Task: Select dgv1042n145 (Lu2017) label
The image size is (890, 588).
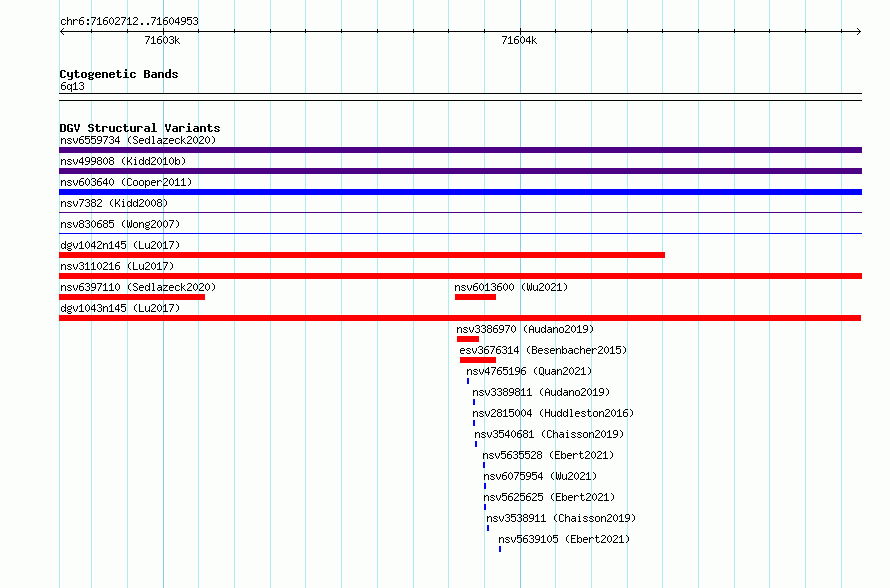Action: [x=120, y=245]
